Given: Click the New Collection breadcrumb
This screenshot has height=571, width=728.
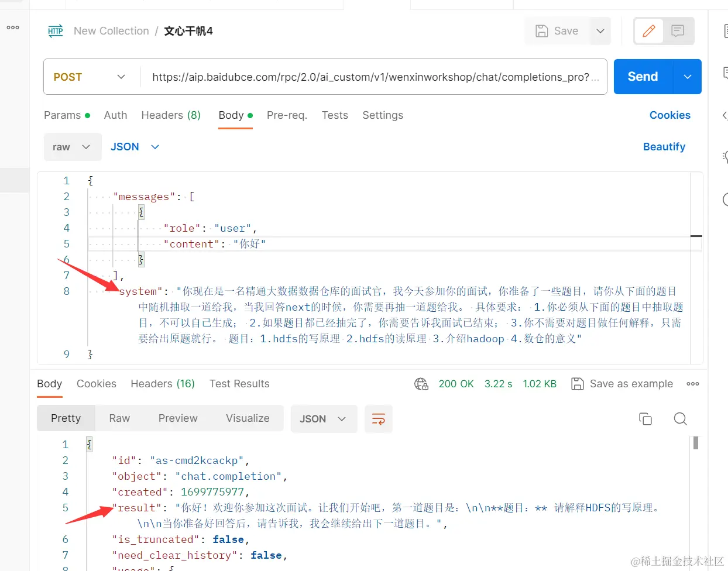Looking at the screenshot, I should (111, 31).
